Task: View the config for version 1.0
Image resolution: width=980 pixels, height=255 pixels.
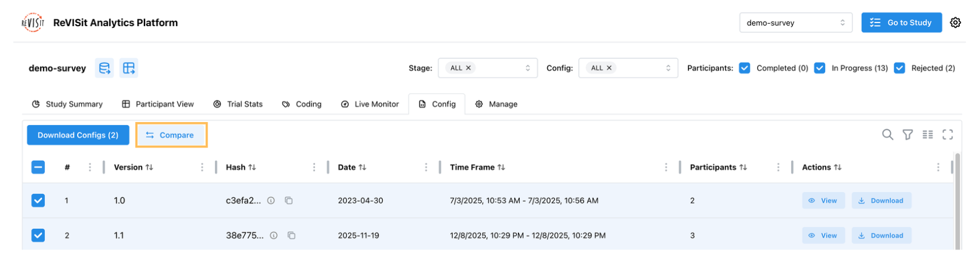Action: pos(823,200)
